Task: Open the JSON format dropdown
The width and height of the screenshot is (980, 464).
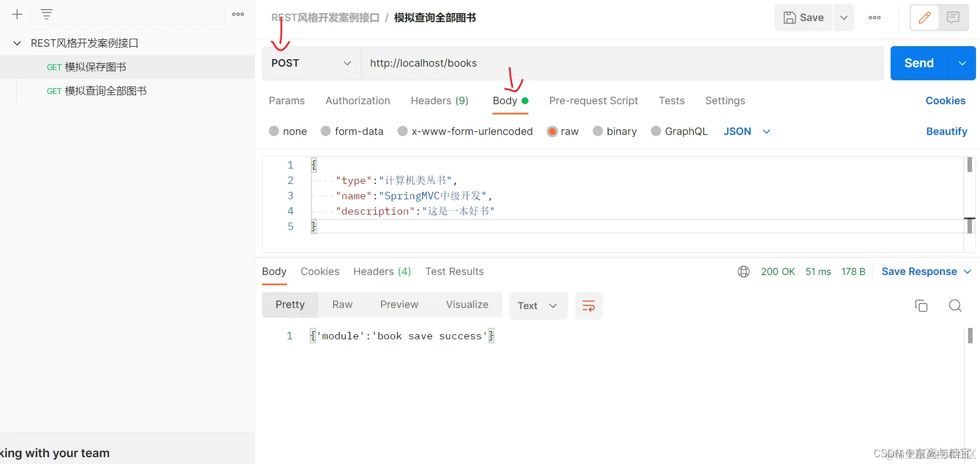Action: (x=747, y=132)
